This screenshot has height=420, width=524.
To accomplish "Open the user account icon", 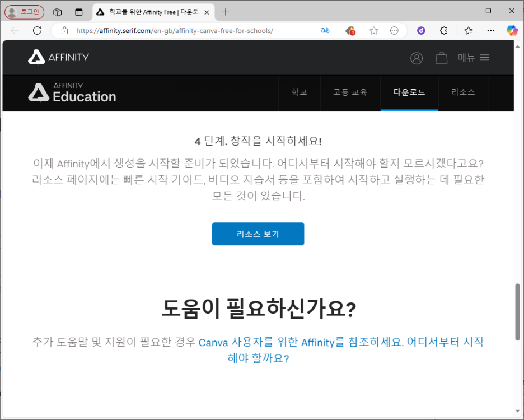I will point(417,58).
